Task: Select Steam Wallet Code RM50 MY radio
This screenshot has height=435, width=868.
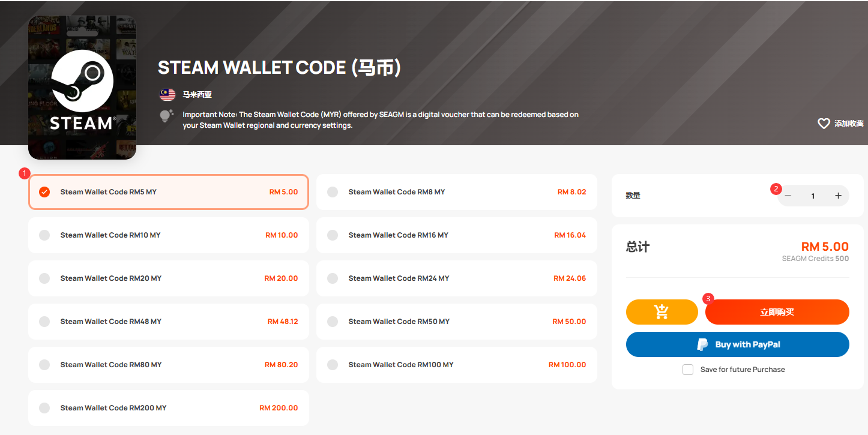Action: point(333,322)
